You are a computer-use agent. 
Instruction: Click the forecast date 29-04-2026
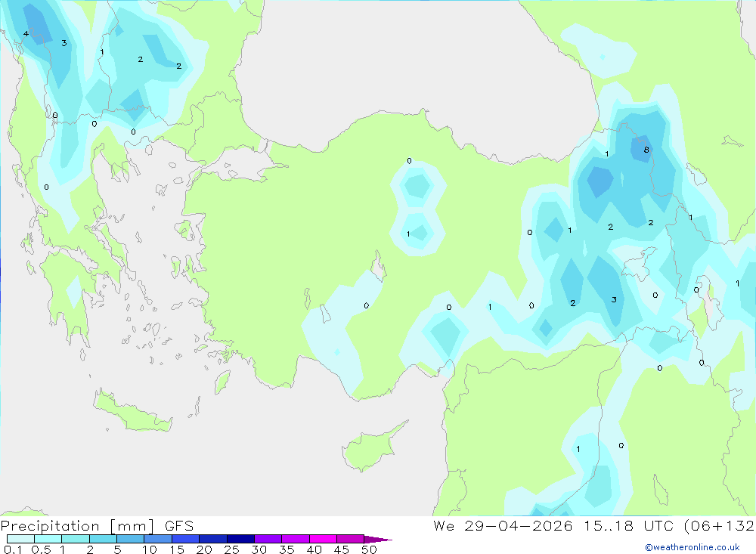pos(519,526)
